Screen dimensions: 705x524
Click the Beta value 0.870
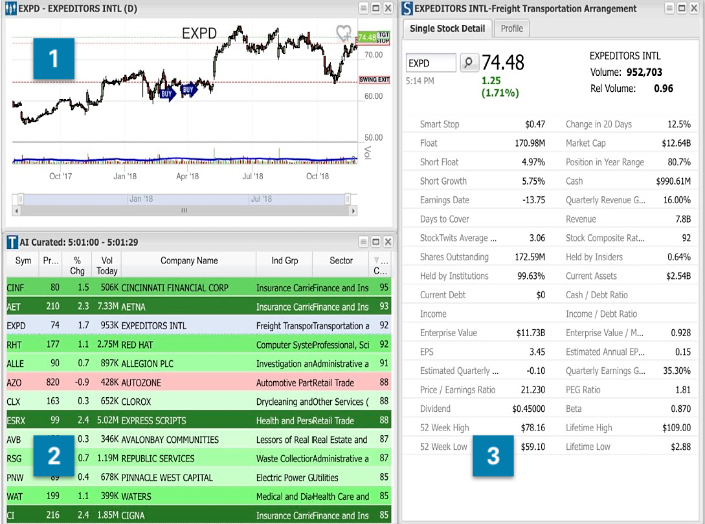(680, 409)
